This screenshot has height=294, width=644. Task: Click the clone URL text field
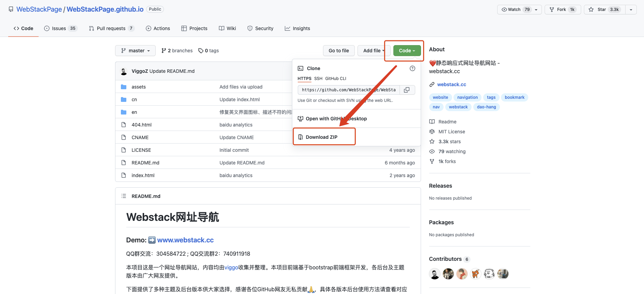[349, 90]
